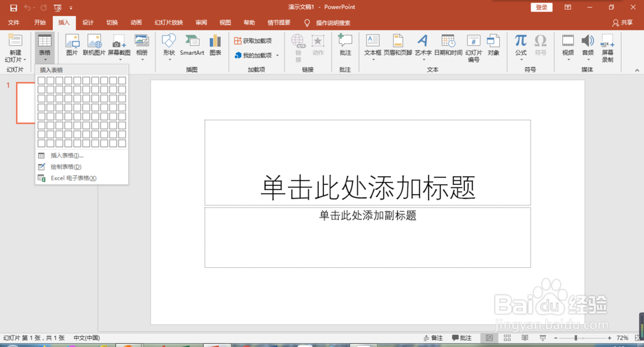Open the 屏幕截图 screenshot tool
The width and height of the screenshot is (644, 347).
[119, 47]
